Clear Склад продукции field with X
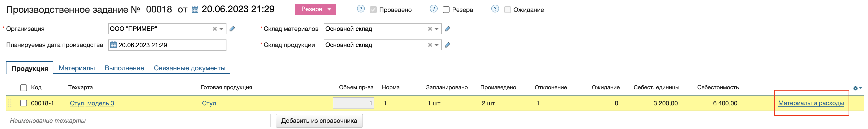Screen dimensions: 868x129 (430, 45)
